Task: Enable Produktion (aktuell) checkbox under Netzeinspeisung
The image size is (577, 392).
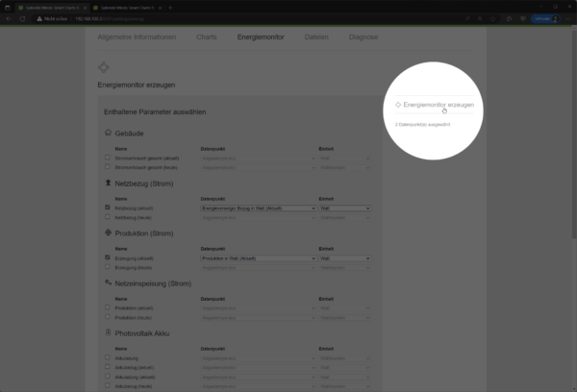Action: pyautogui.click(x=108, y=307)
